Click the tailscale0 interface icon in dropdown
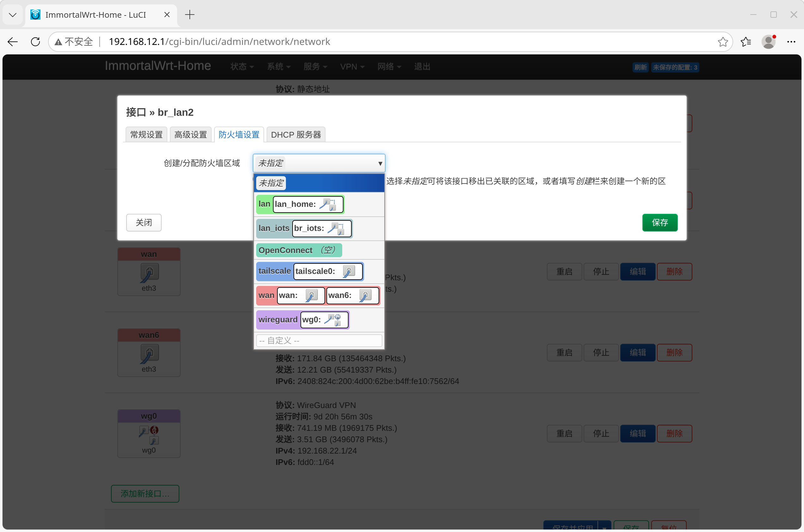The height and width of the screenshot is (532, 804). tap(349, 271)
